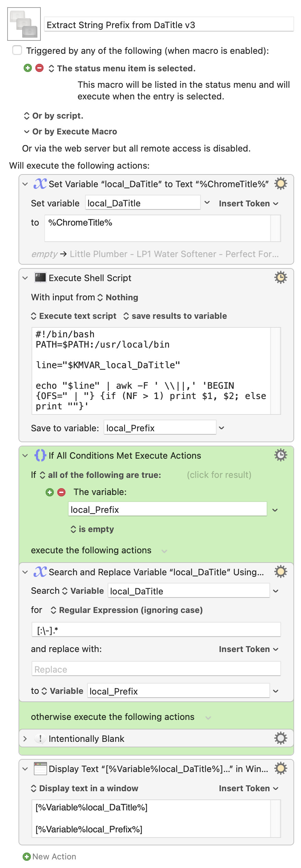Open 'save results to variable' popup menu

[175, 316]
